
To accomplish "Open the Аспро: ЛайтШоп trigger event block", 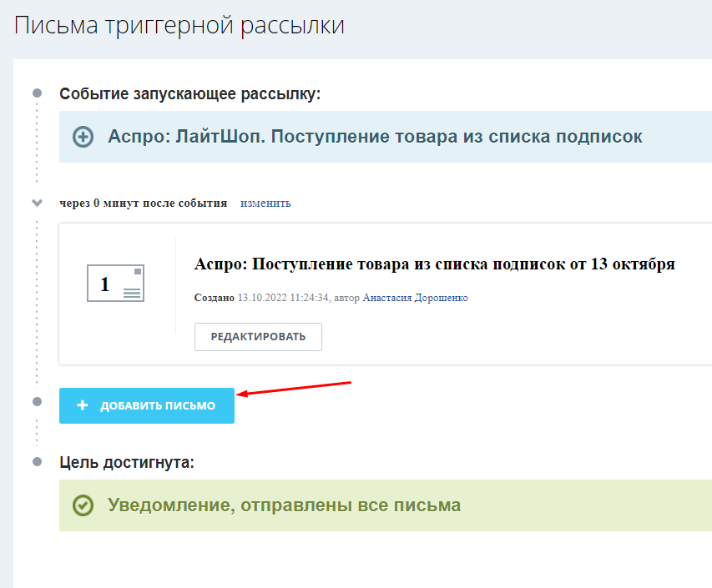I will click(x=386, y=137).
